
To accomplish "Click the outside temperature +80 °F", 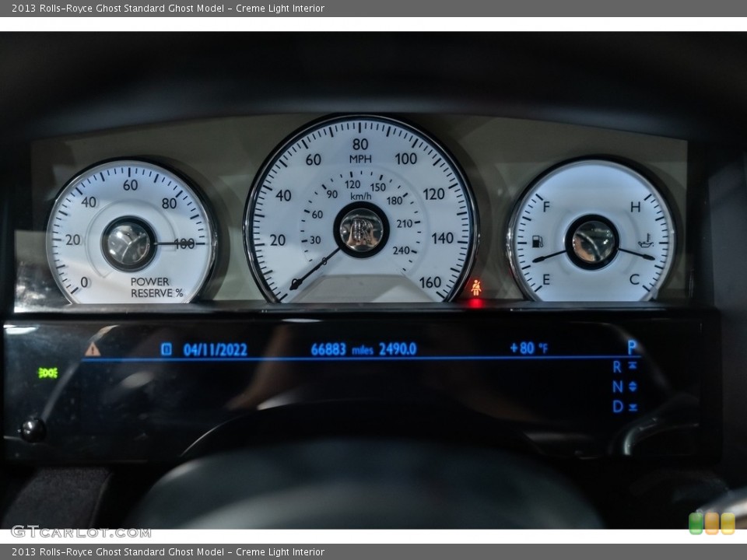I will pyautogui.click(x=529, y=348).
